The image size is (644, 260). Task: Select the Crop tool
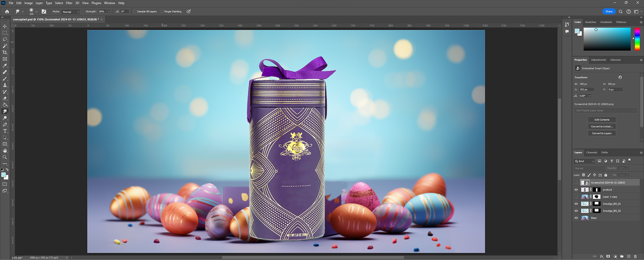tap(5, 52)
